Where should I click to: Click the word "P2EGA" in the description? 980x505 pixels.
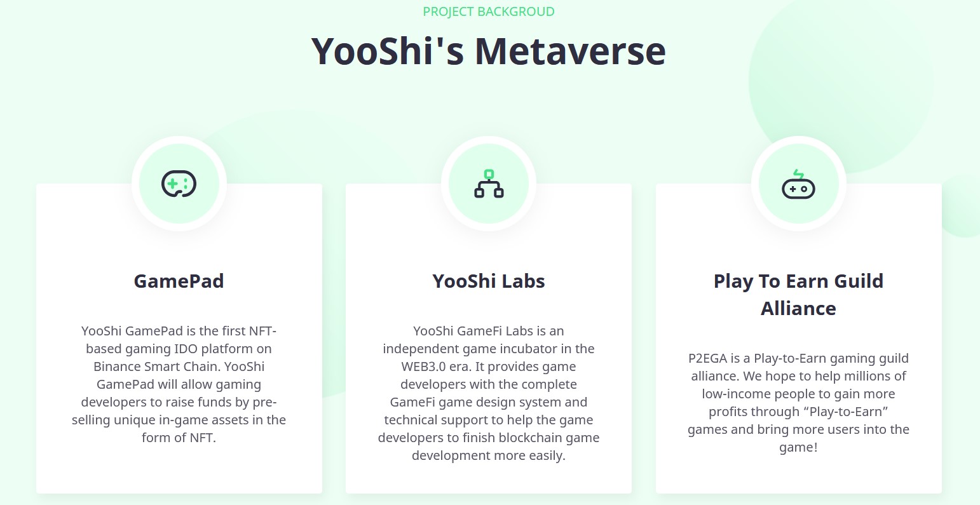(x=708, y=358)
